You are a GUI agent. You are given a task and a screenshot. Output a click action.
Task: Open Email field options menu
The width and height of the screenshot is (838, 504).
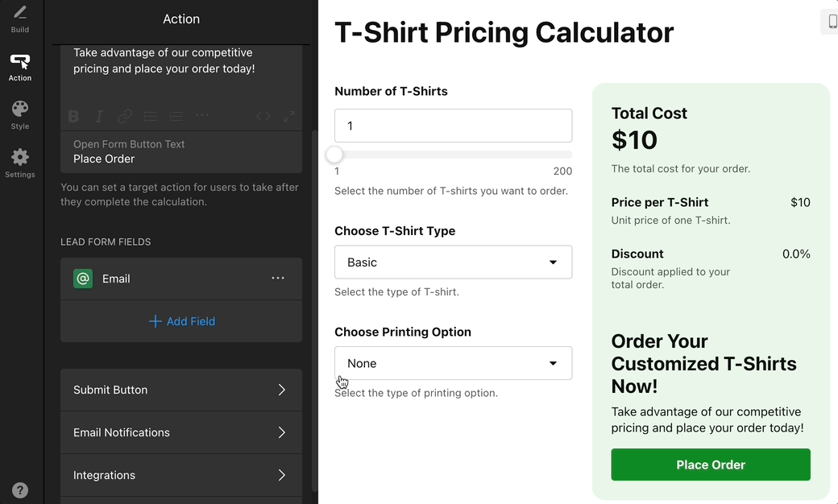coord(278,279)
